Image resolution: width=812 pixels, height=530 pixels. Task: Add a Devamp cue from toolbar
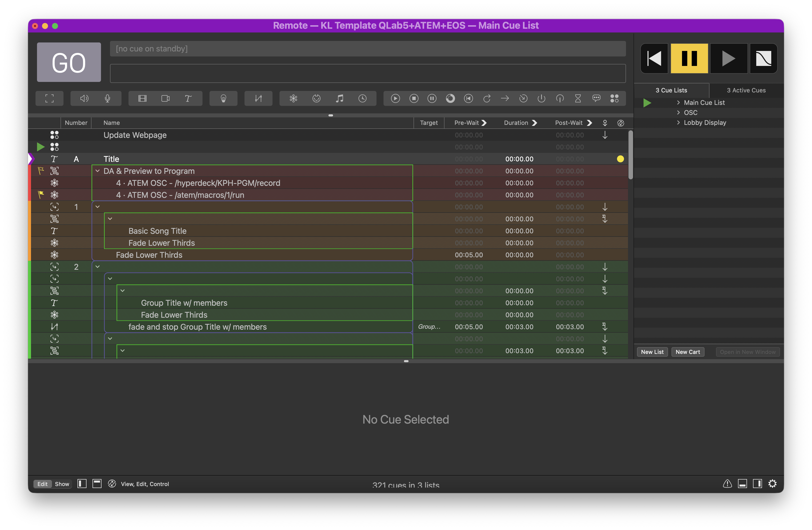click(487, 98)
